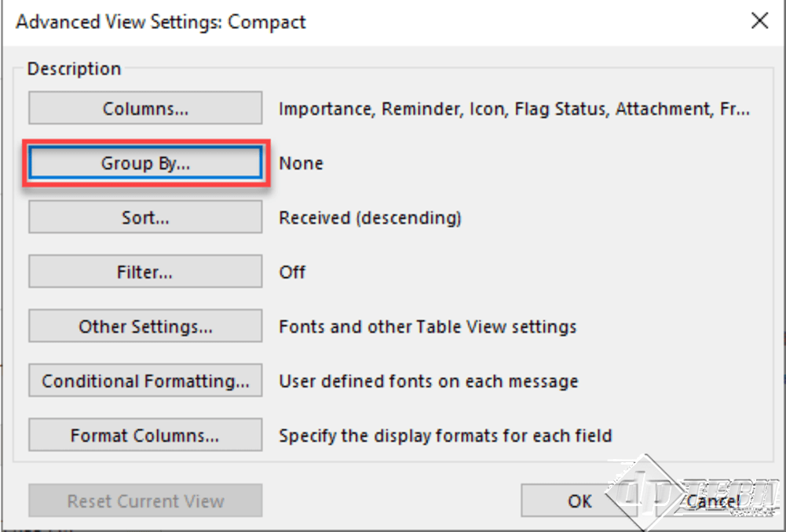786x532 pixels.
Task: Open Other Settings... for fonts
Action: click(x=145, y=326)
